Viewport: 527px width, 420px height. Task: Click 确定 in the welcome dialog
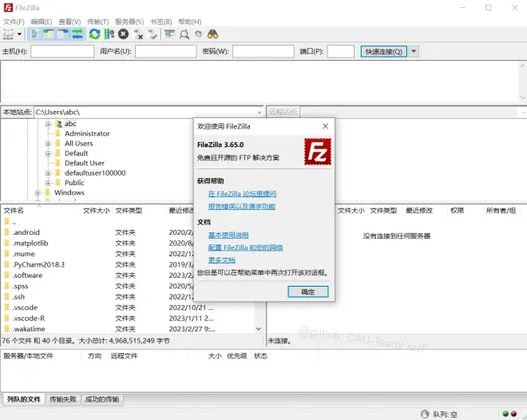[308, 291]
